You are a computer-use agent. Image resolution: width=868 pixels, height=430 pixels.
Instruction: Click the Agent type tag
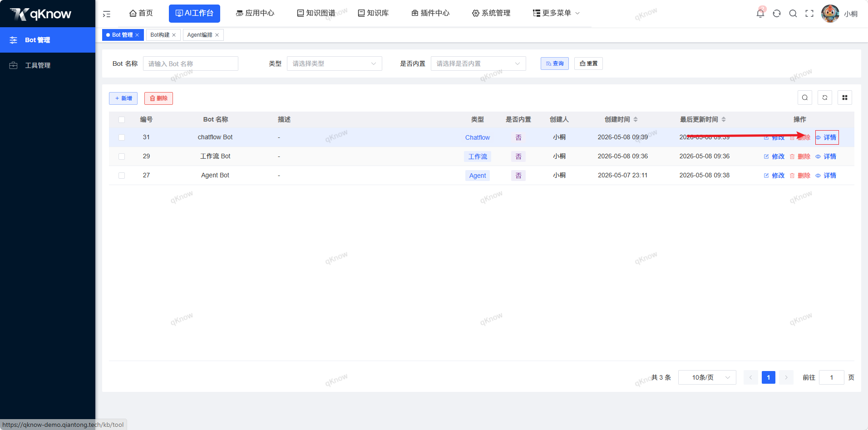(478, 176)
